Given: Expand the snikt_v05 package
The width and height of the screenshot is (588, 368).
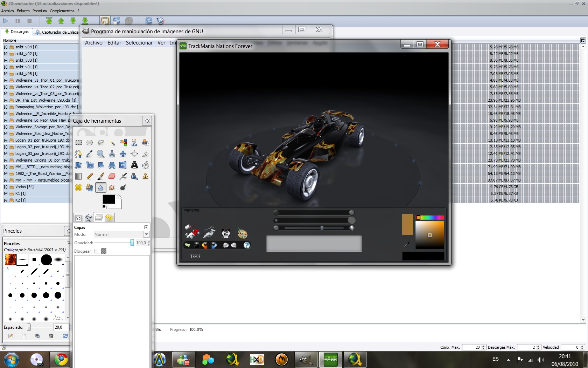Looking at the screenshot, I should pos(6,74).
